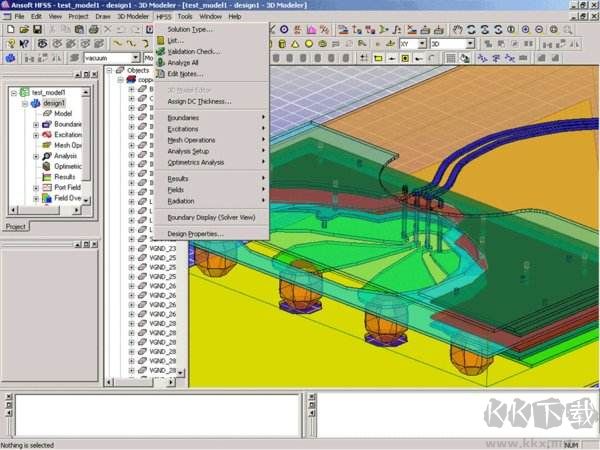The width and height of the screenshot is (600, 450).
Task: Click the model tree horizontal scrollbar right arrow
Action: pyautogui.click(x=171, y=382)
